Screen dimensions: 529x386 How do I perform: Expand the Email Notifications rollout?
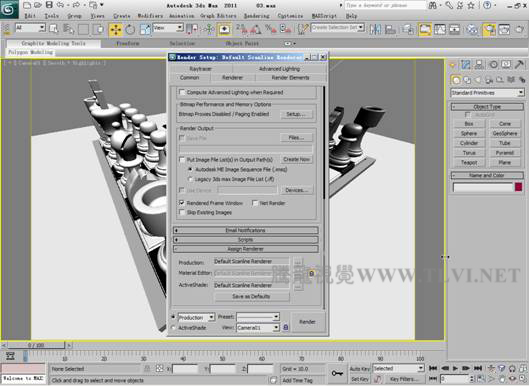(246, 230)
